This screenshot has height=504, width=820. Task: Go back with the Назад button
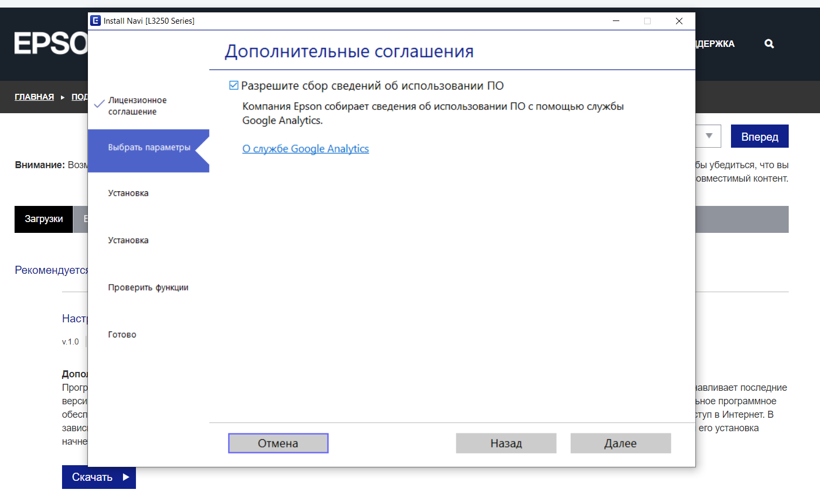(506, 443)
